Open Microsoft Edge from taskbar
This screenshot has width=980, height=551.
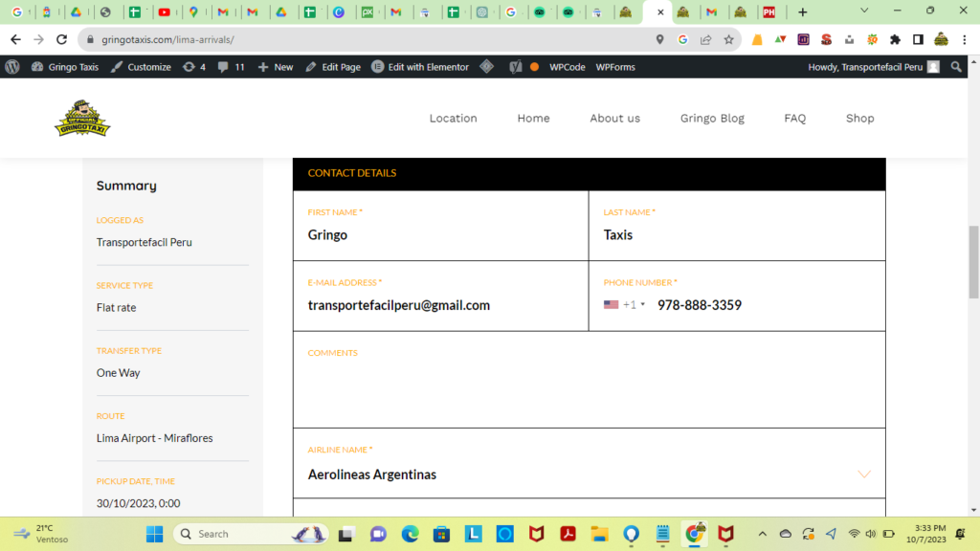coord(410,534)
